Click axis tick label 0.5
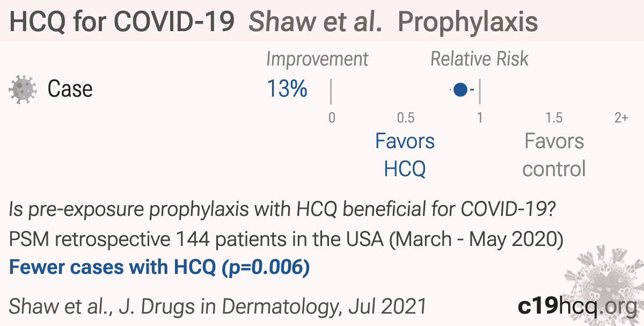 406,118
